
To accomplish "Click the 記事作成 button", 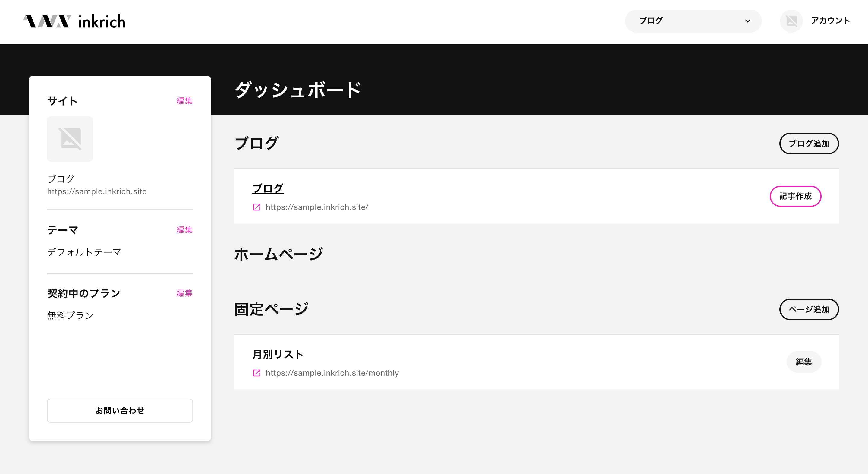I will coord(796,196).
